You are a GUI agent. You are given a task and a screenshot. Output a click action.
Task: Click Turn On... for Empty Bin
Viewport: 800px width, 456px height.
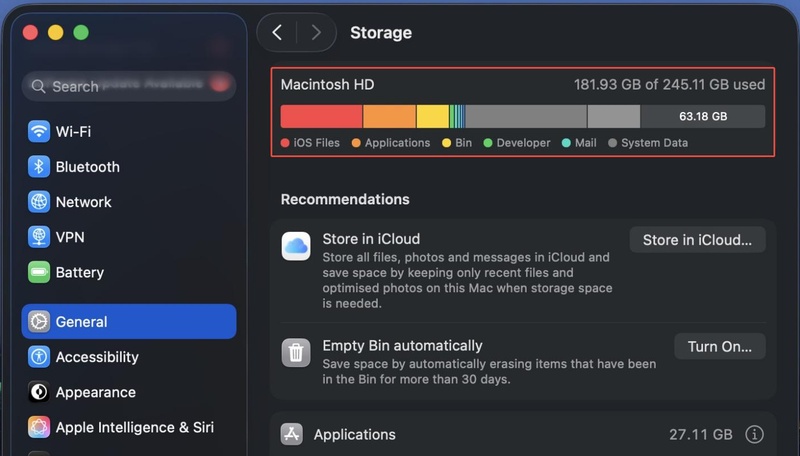[x=720, y=346]
